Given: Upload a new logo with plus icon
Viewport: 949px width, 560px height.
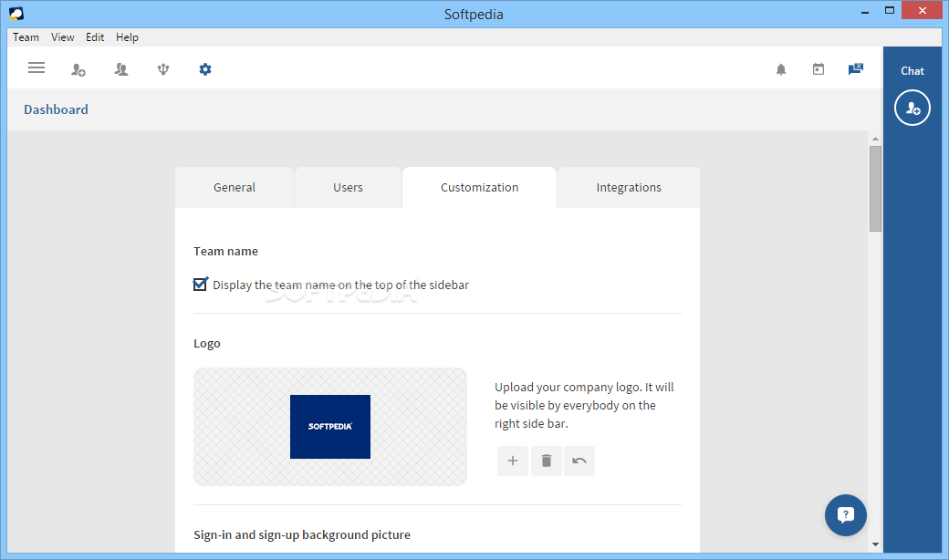Looking at the screenshot, I should [513, 461].
